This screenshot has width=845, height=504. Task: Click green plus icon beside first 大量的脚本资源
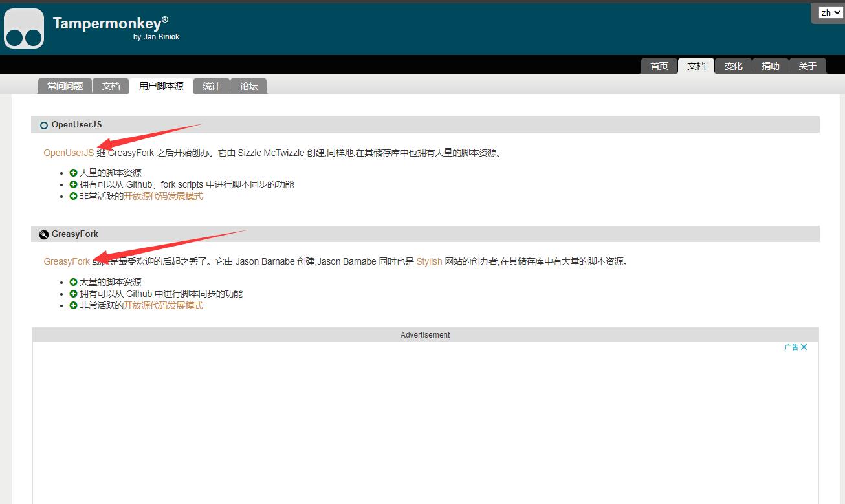tap(73, 173)
